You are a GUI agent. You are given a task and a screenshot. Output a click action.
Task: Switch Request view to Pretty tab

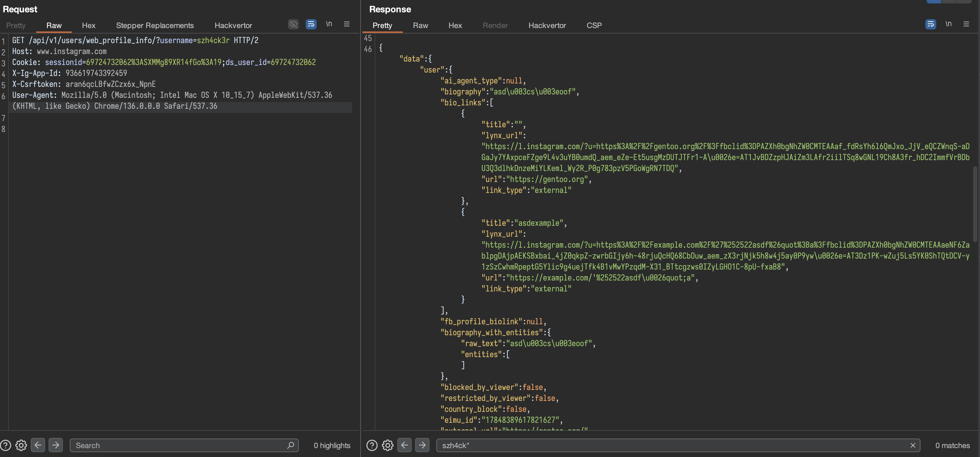click(16, 26)
